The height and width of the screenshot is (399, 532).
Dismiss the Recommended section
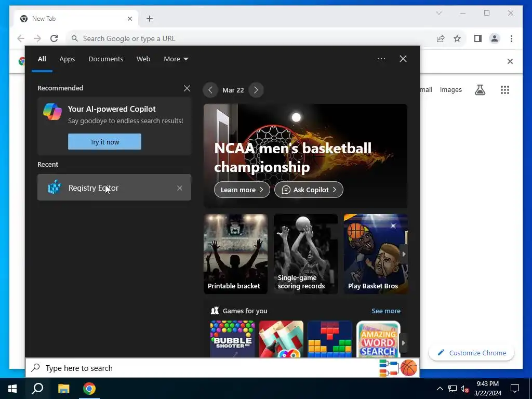click(187, 88)
